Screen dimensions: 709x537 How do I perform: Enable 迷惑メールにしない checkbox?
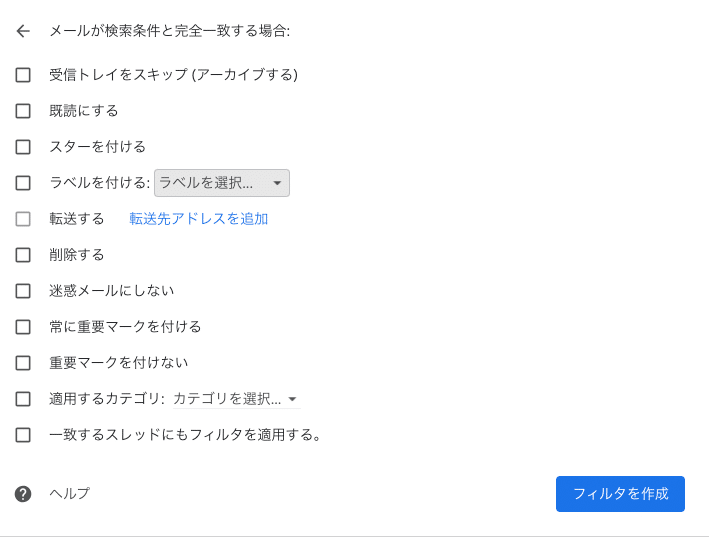[x=23, y=291]
